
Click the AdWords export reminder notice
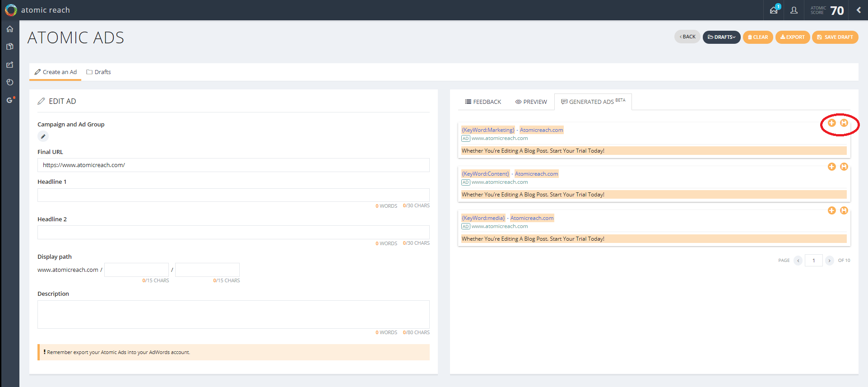pyautogui.click(x=233, y=352)
